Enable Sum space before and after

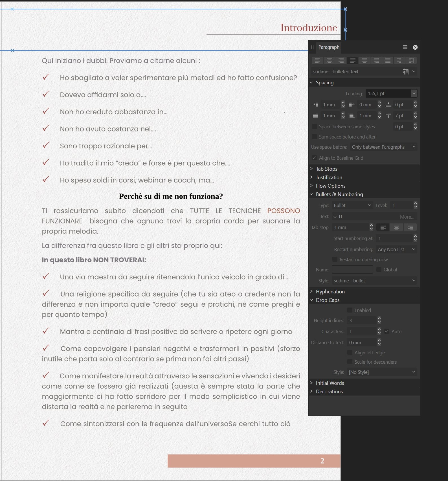click(x=314, y=137)
